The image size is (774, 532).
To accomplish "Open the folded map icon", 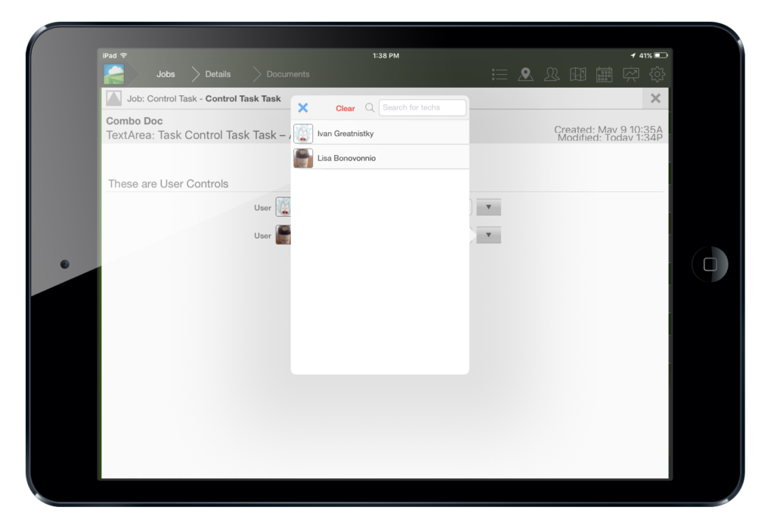I will click(577, 75).
